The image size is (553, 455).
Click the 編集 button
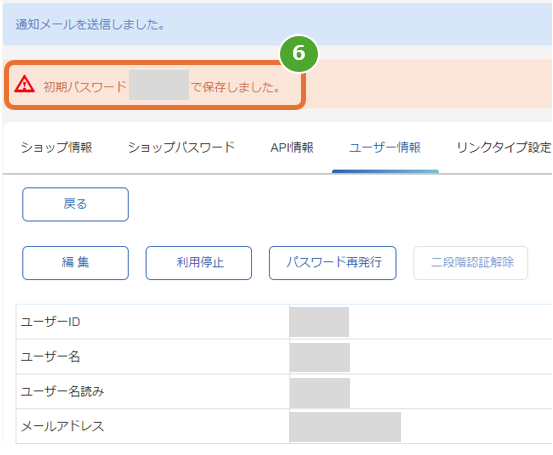coord(75,263)
